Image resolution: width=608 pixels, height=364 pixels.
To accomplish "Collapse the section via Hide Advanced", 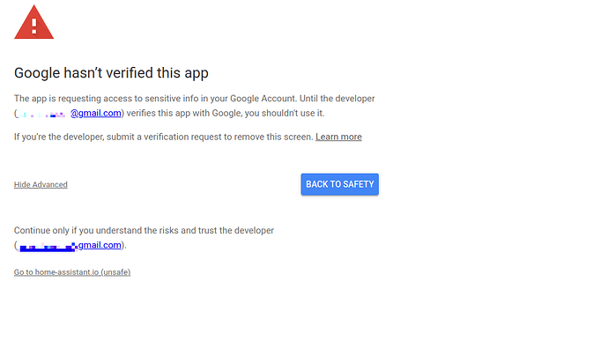I will [41, 184].
